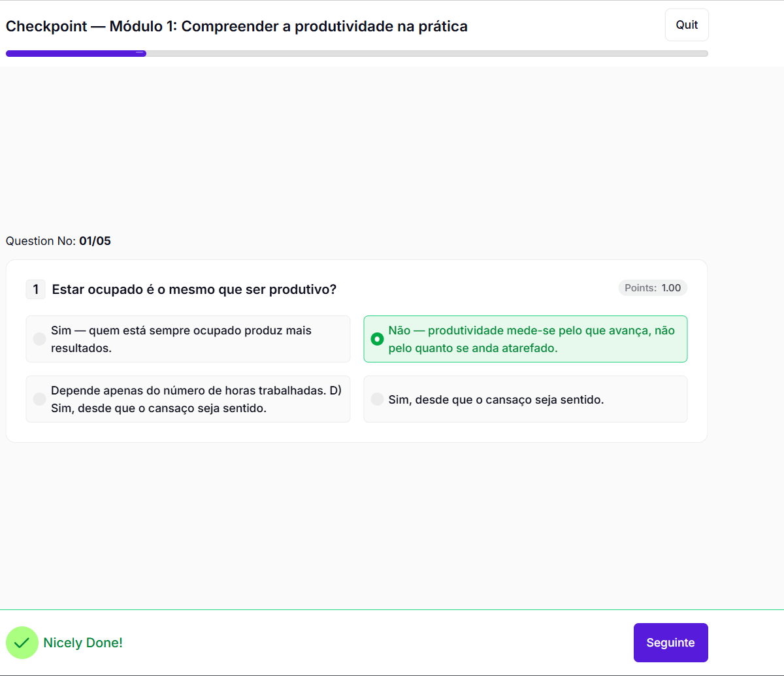Click the 'Question No: 01/05' label

(58, 241)
